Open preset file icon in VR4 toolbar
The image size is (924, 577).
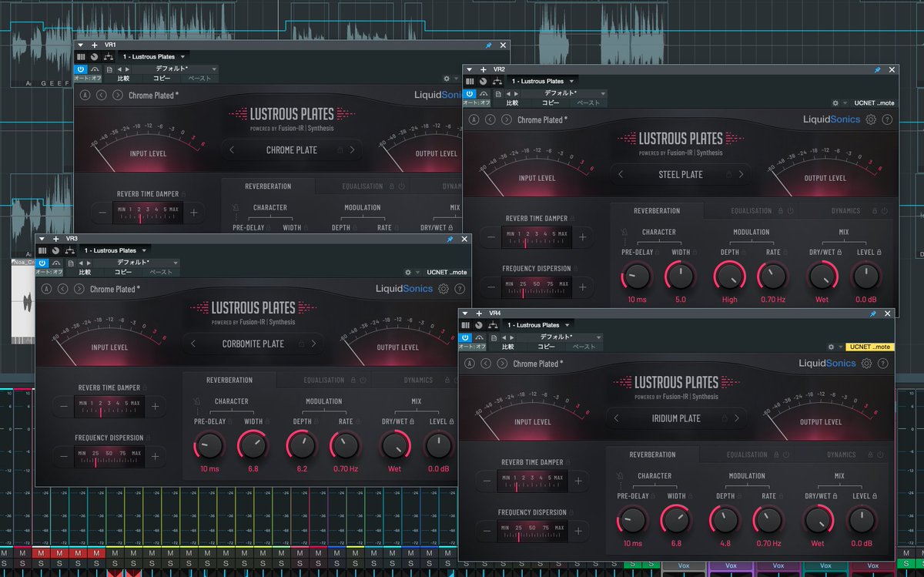tap(494, 337)
